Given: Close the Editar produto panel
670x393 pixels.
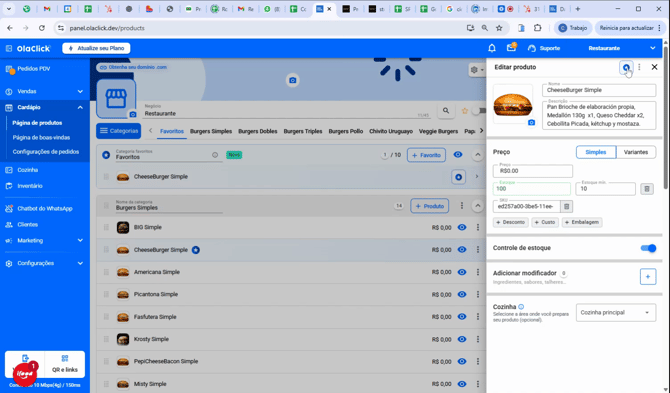Looking at the screenshot, I should (x=654, y=67).
